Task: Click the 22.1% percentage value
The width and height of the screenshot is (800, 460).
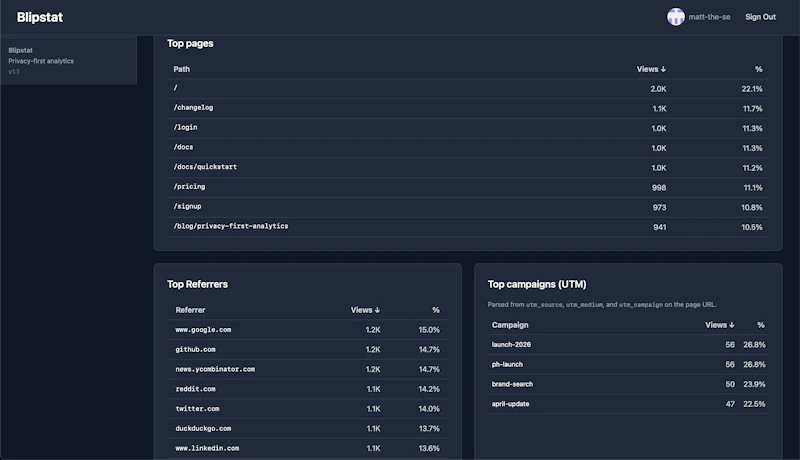Action: click(x=752, y=89)
